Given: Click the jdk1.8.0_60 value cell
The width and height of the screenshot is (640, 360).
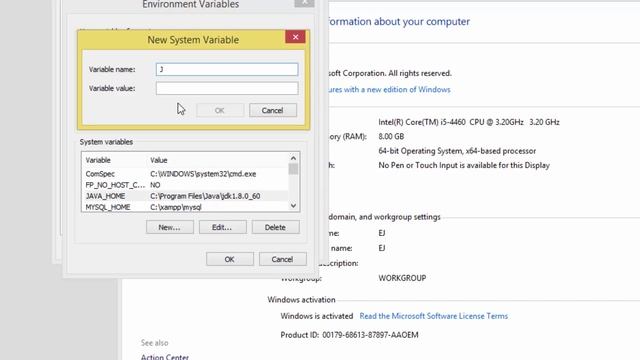Looking at the screenshot, I should click(205, 196).
